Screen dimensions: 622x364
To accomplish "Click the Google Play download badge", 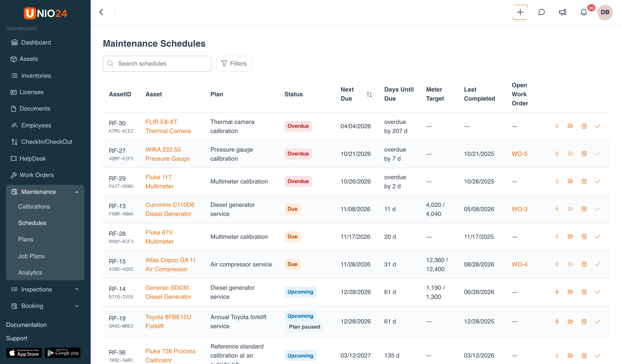I will [63, 353].
